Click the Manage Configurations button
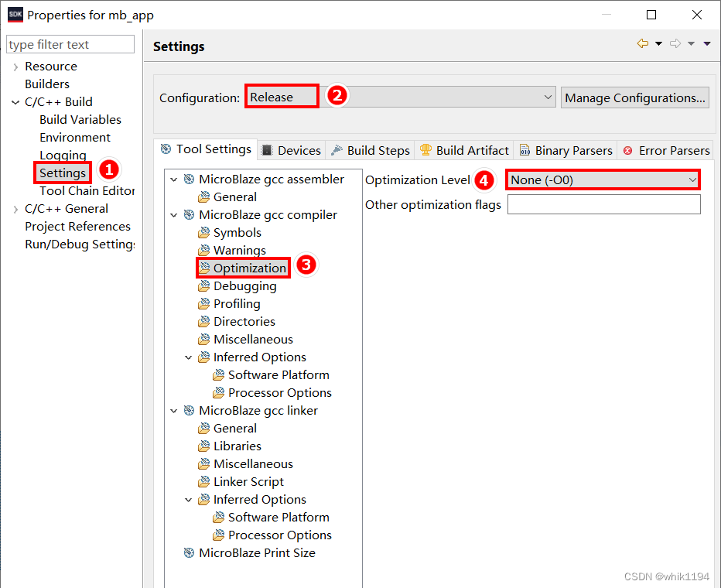 pos(634,97)
